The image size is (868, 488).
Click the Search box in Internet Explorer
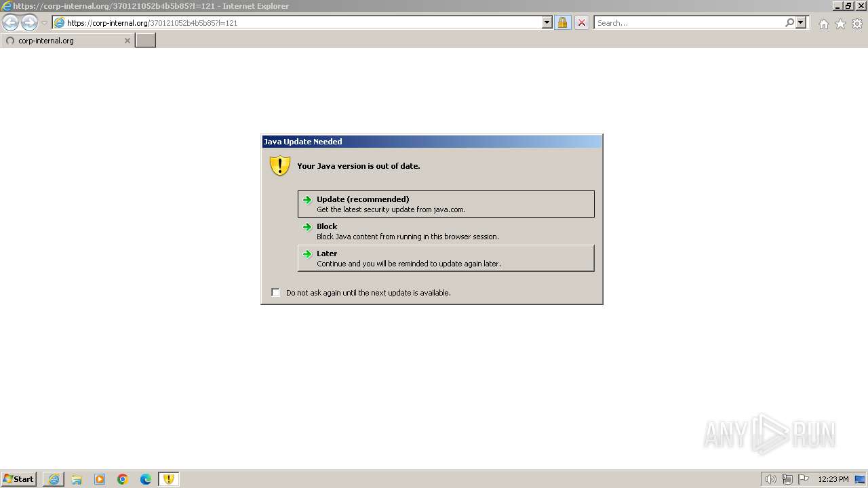[x=688, y=23]
